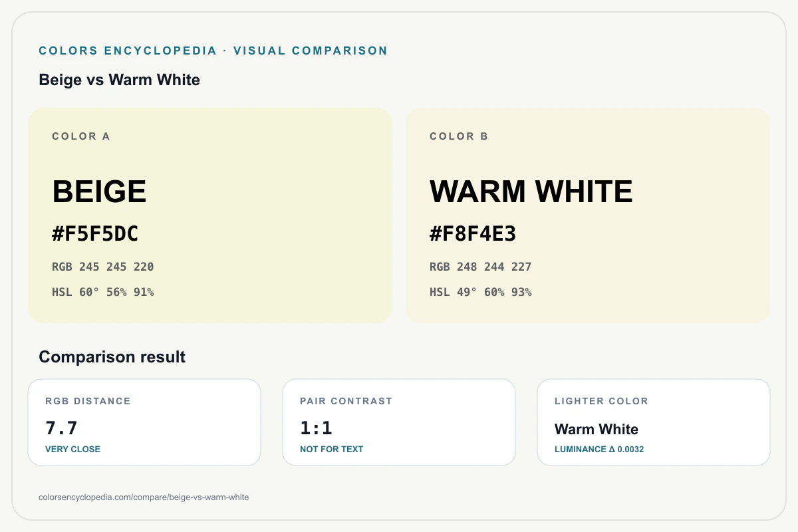798x532 pixels.
Task: Click the 'Colors Encyclopedia · Visual Comparison' header text
Action: point(213,51)
